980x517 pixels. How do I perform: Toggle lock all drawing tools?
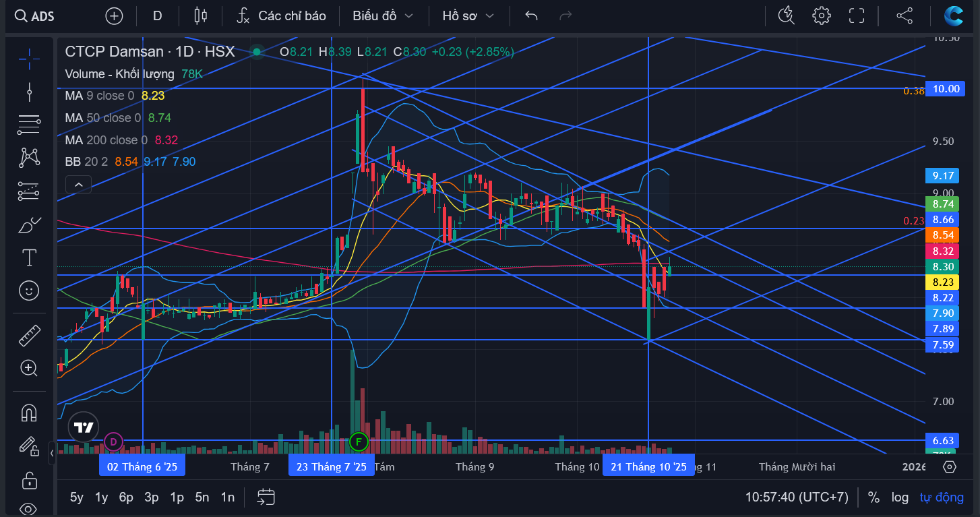(x=29, y=480)
